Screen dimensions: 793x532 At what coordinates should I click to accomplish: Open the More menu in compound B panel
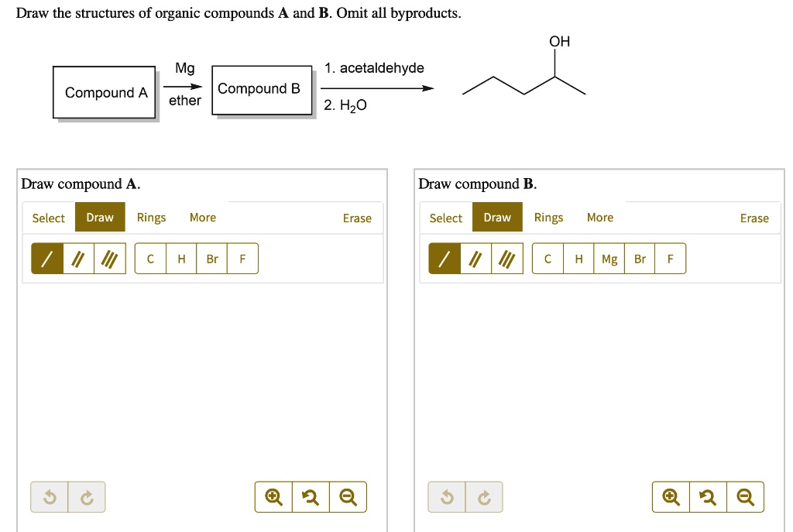coord(600,218)
